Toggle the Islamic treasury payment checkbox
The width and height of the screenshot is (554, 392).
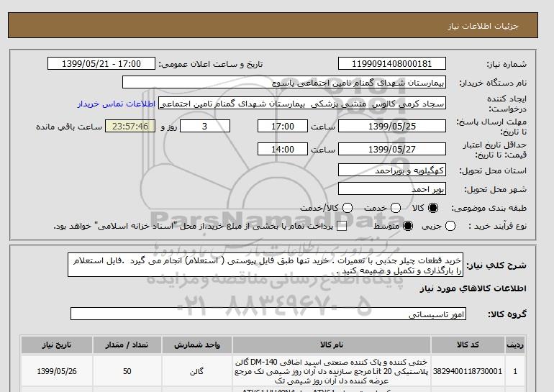click(x=342, y=227)
